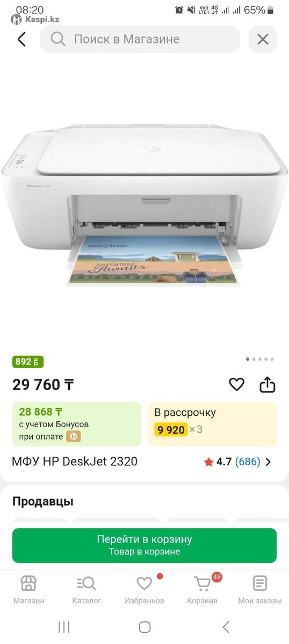Tap Android recent apps navigation button
The image size is (289, 644).
point(64,627)
